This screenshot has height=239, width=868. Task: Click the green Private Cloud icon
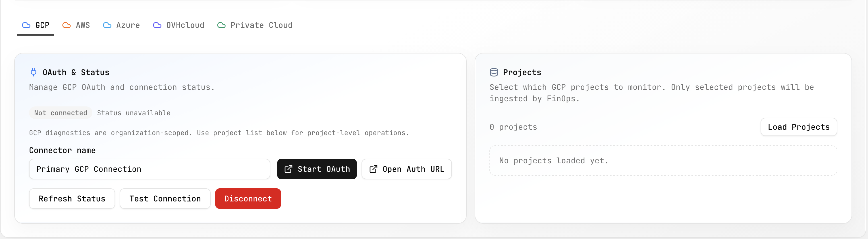(221, 25)
